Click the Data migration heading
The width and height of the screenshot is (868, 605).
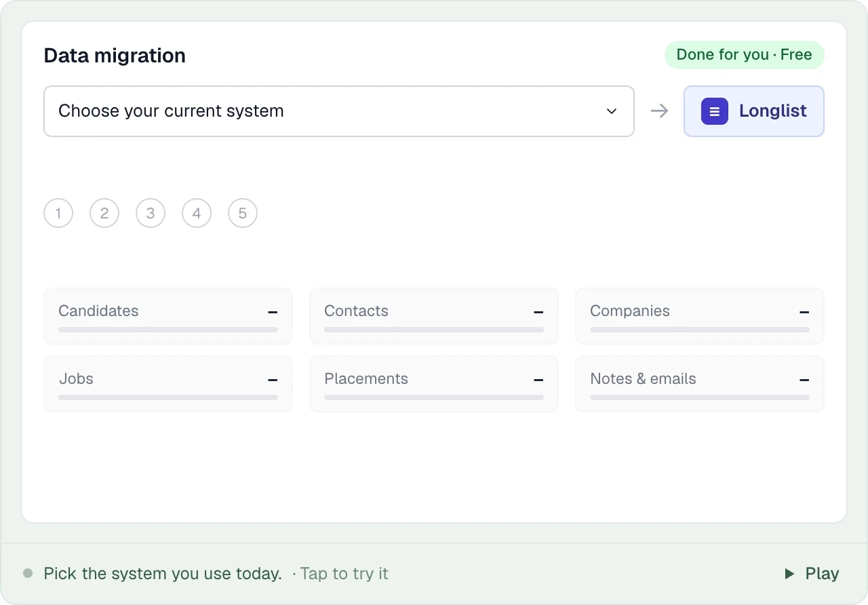click(x=115, y=56)
